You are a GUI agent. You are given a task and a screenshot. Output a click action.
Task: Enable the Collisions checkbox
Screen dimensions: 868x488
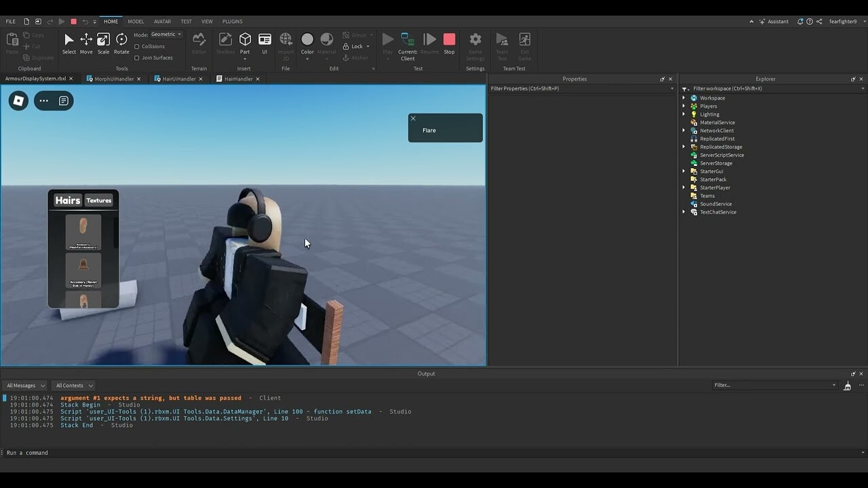(x=137, y=47)
